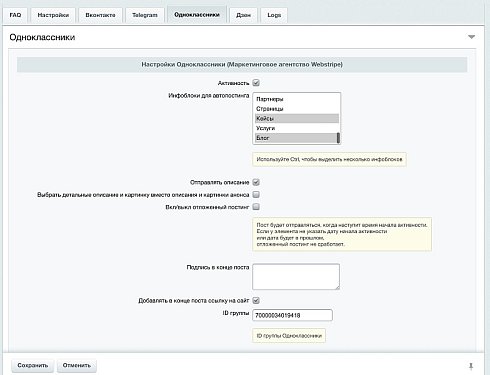Viewport: 490px width, 375px height.
Task: Select Услуги in the infoblocks list
Action: pyautogui.click(x=297, y=128)
